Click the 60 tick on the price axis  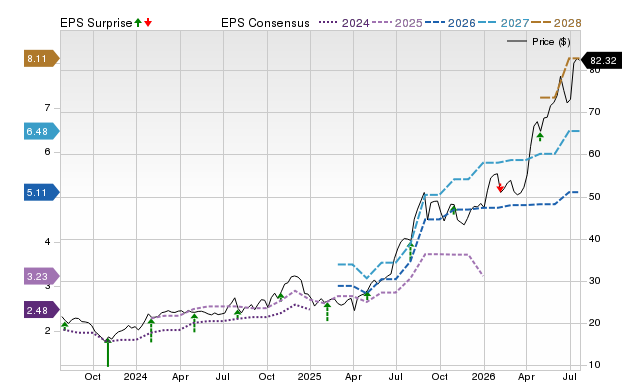tap(595, 154)
